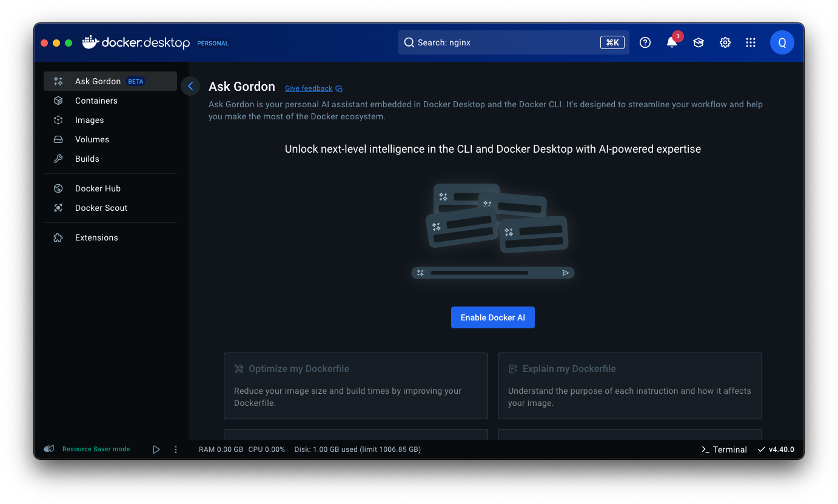Click the Ask Gordon illustration graphic

(x=493, y=231)
